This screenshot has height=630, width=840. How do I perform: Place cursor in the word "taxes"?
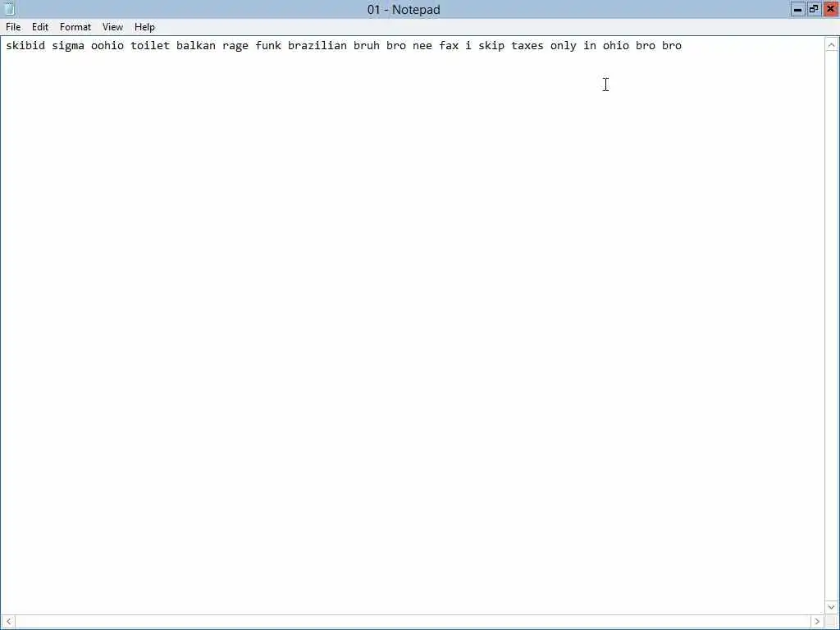[527, 46]
